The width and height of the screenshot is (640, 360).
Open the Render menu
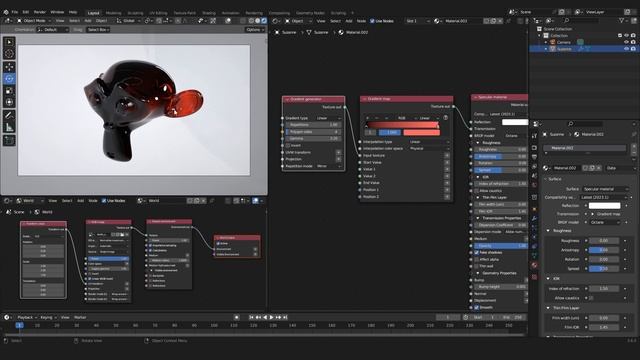tap(40, 12)
